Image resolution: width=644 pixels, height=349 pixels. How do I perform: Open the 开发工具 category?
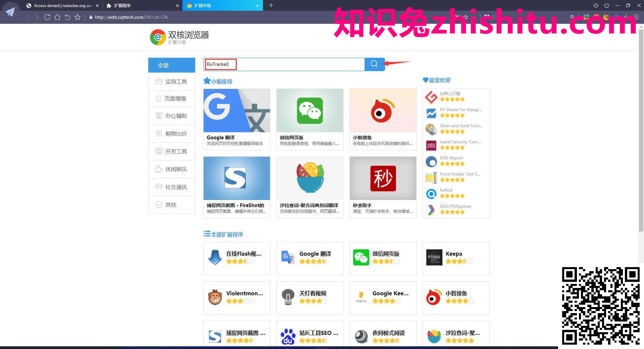[171, 151]
